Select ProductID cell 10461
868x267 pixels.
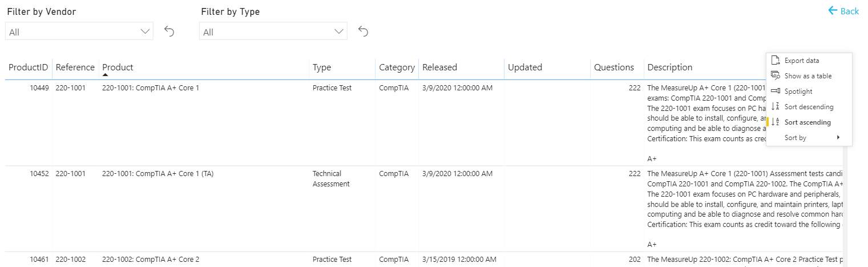coord(39,260)
